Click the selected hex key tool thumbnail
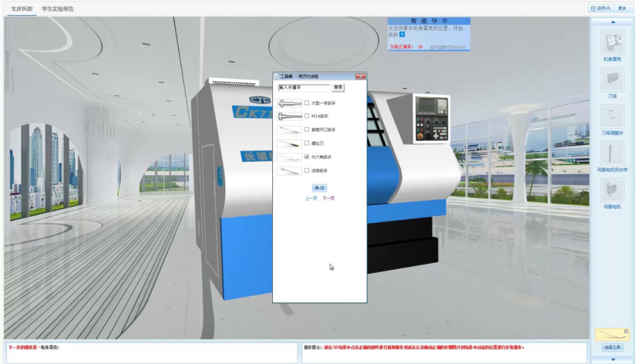635x364 pixels. pyautogui.click(x=611, y=335)
